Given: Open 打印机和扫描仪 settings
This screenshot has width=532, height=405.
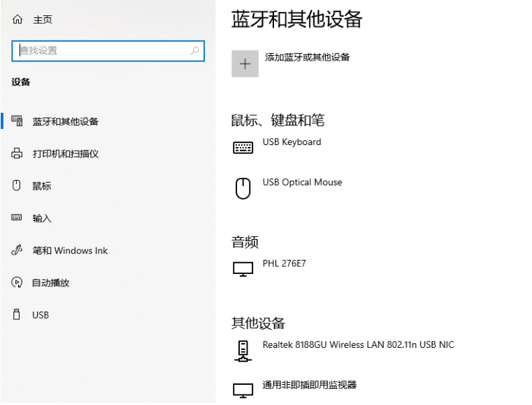Looking at the screenshot, I should click(x=65, y=153).
